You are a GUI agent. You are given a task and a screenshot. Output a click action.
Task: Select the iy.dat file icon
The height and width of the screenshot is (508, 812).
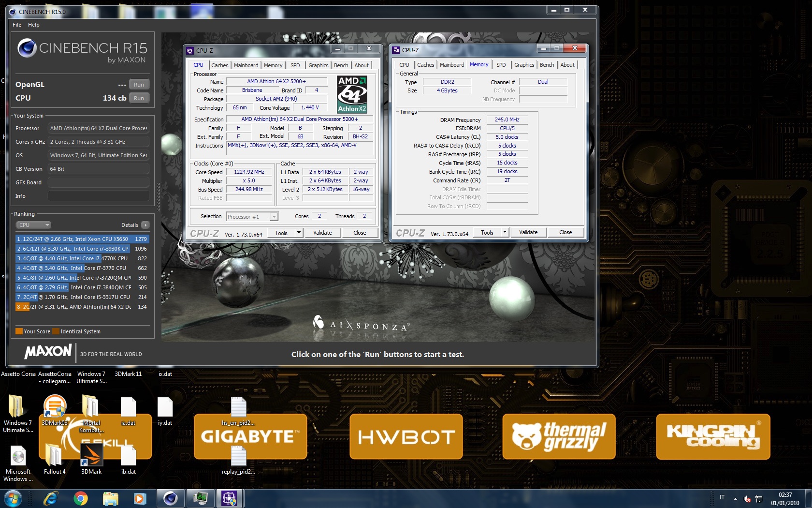pyautogui.click(x=165, y=406)
